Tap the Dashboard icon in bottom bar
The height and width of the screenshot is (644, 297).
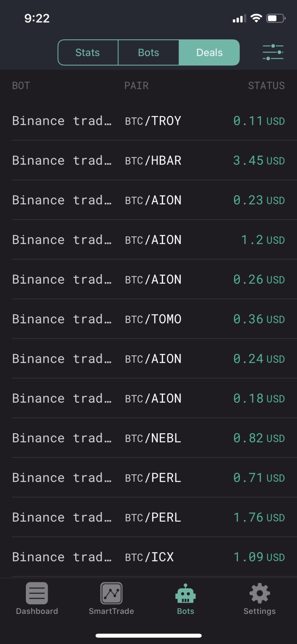[x=37, y=593]
